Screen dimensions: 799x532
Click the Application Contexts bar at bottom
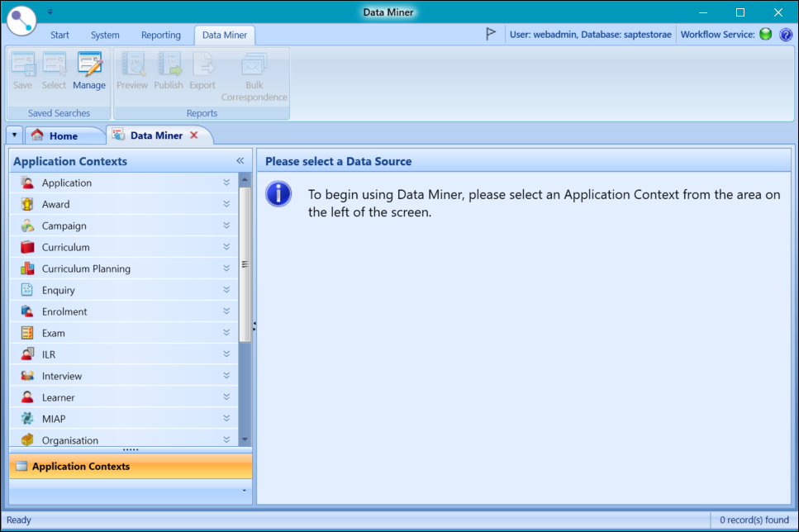point(130,465)
